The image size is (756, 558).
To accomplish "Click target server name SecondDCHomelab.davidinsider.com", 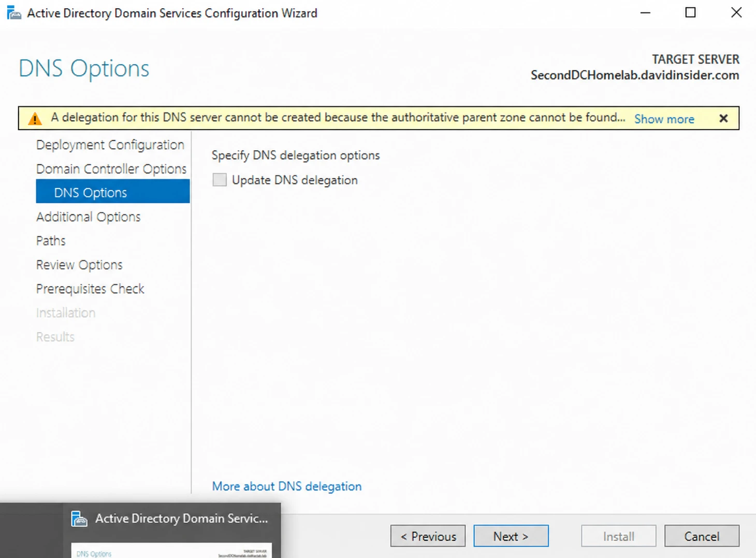I will coord(635,75).
